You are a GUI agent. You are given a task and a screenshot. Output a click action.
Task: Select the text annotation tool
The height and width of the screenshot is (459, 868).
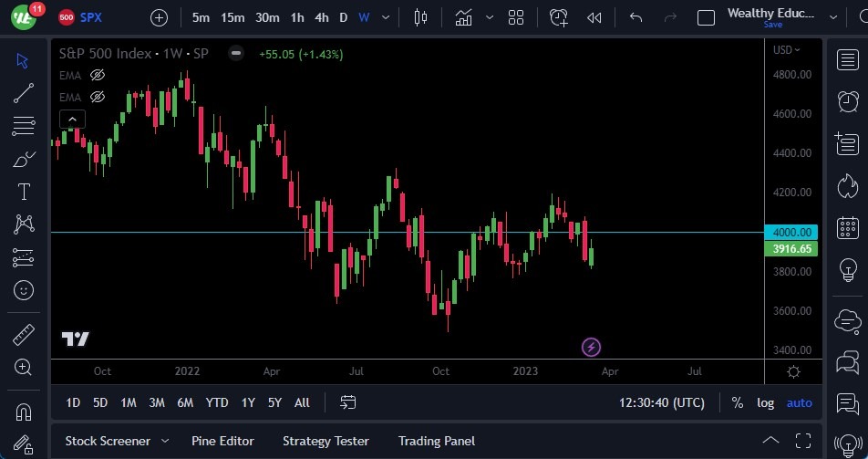point(24,192)
